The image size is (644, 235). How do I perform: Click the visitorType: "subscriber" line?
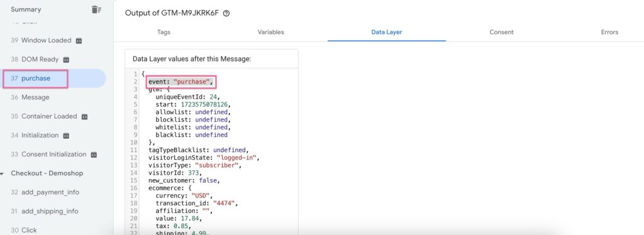pyautogui.click(x=195, y=165)
